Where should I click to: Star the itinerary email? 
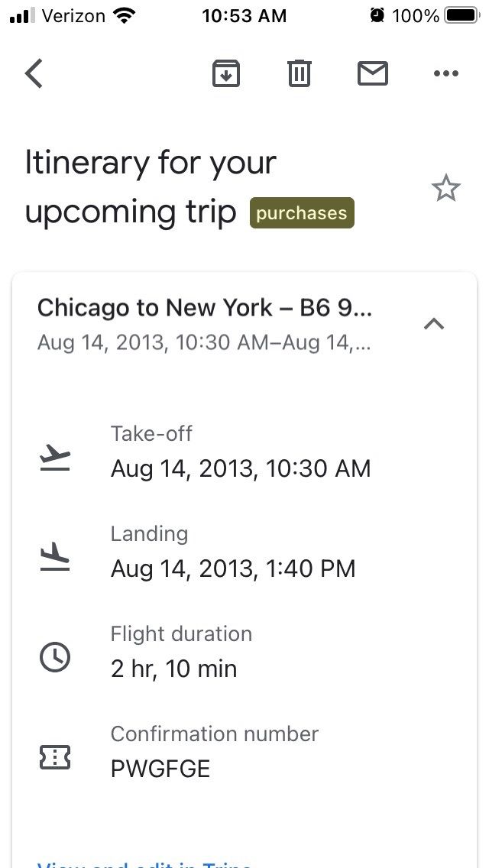[445, 188]
